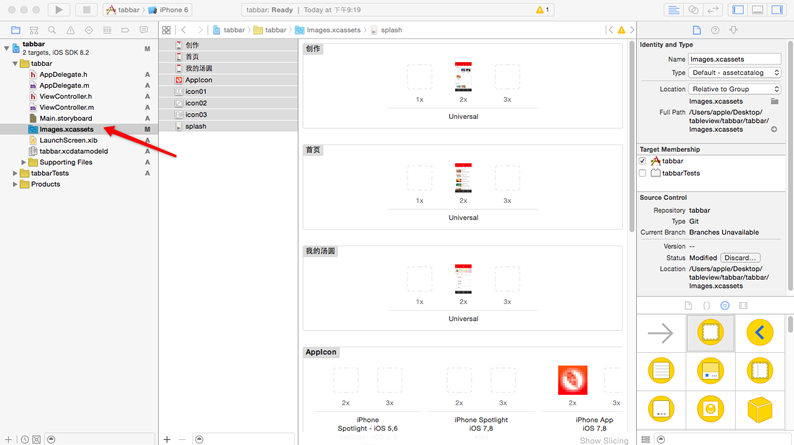
Task: Run the project with the Play button
Action: point(59,10)
